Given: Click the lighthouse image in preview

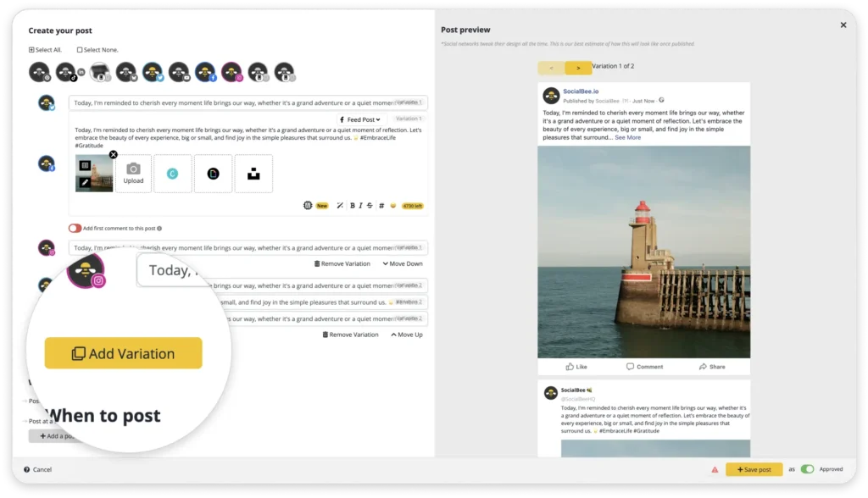Looking at the screenshot, I should tap(644, 252).
